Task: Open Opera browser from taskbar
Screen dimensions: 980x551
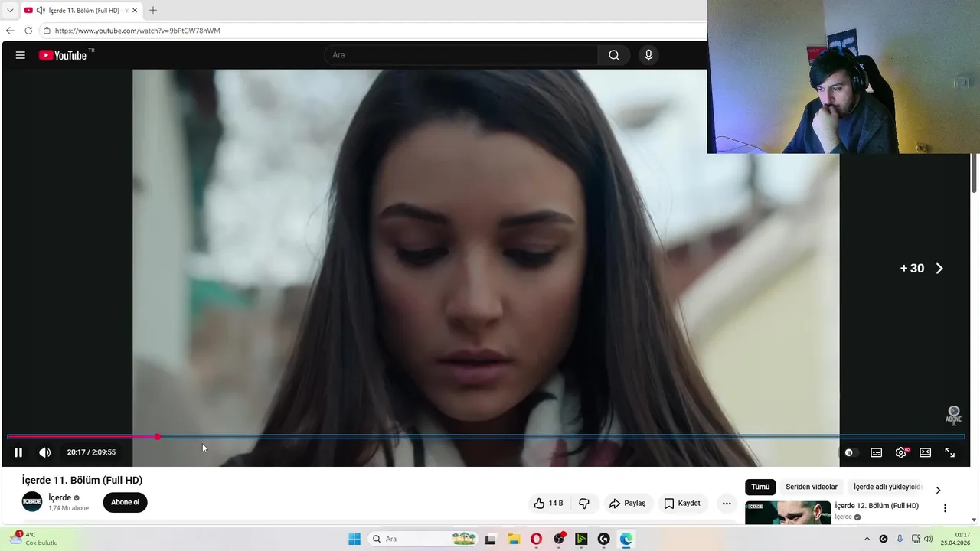Action: pyautogui.click(x=536, y=539)
